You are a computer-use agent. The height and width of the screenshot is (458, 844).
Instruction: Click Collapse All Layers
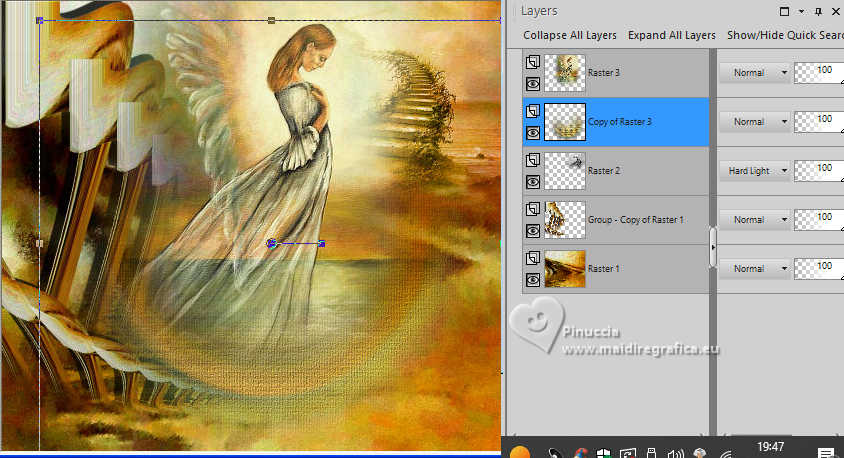pos(570,35)
